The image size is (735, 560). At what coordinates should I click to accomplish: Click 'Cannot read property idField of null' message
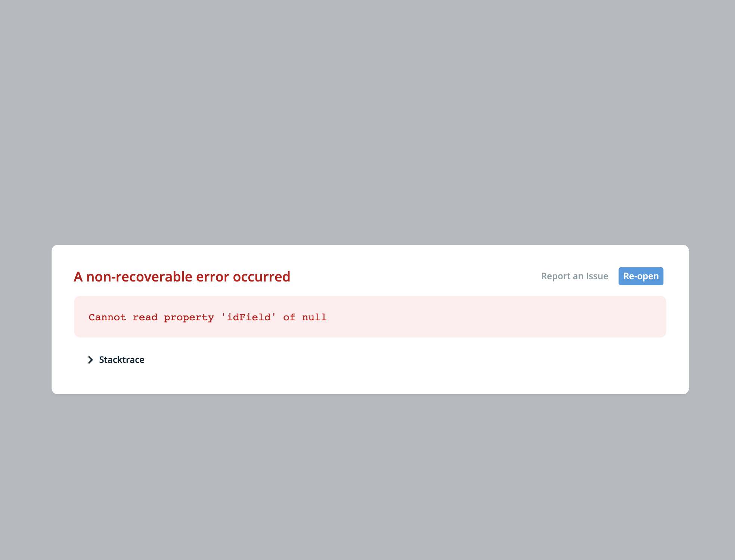[x=207, y=317]
